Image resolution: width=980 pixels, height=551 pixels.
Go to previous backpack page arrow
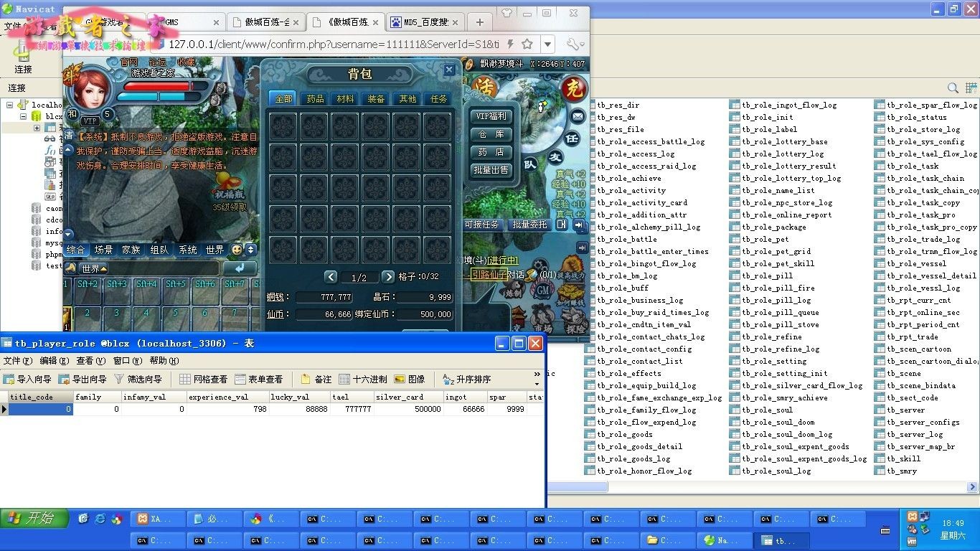[x=331, y=277]
